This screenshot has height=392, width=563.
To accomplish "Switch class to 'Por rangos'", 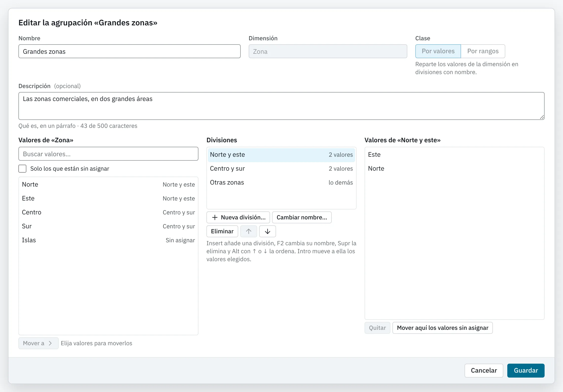I will pyautogui.click(x=483, y=51).
